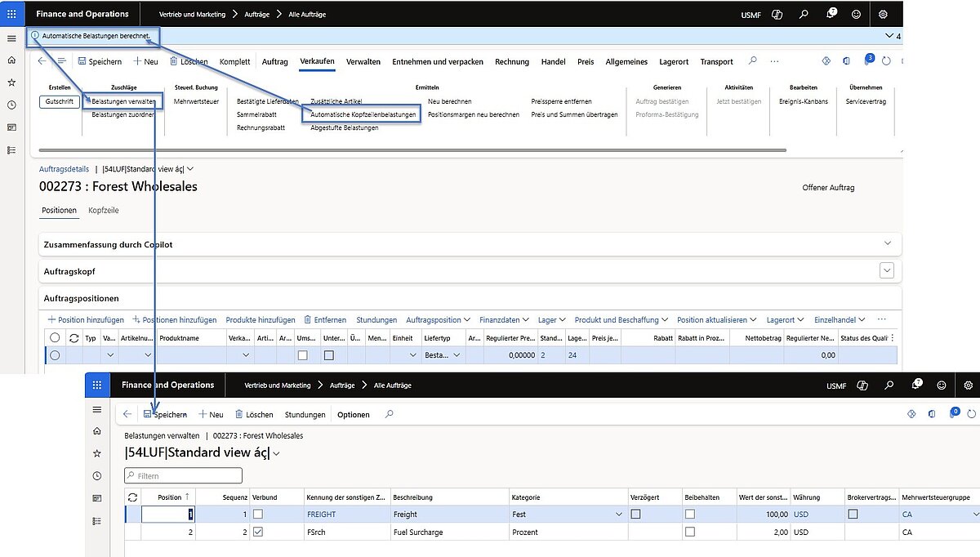
Task: Click the refresh icon in charges grid header
Action: point(133,497)
